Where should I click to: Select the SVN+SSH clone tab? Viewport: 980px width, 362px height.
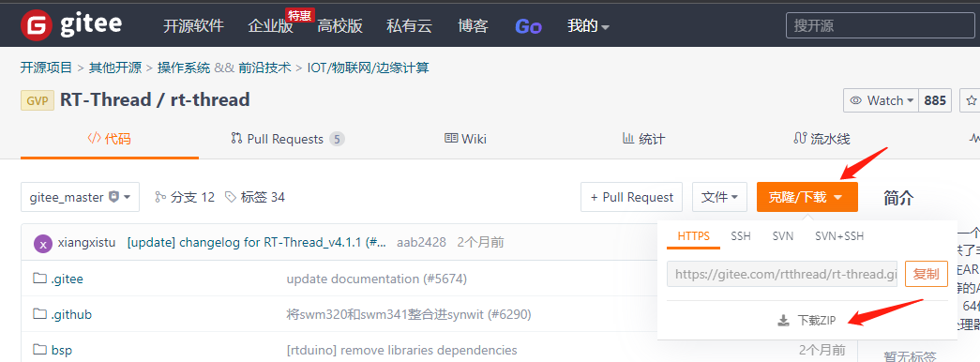coord(839,236)
